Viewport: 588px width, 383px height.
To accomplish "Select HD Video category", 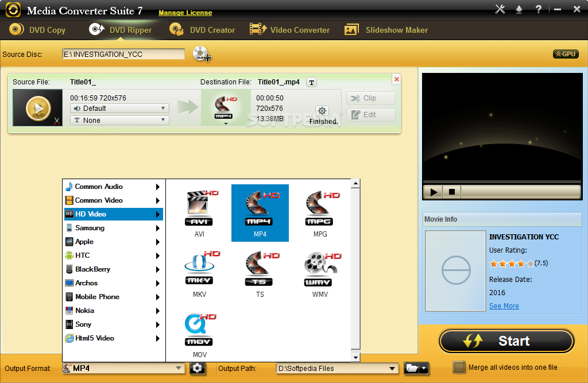I will click(x=114, y=214).
